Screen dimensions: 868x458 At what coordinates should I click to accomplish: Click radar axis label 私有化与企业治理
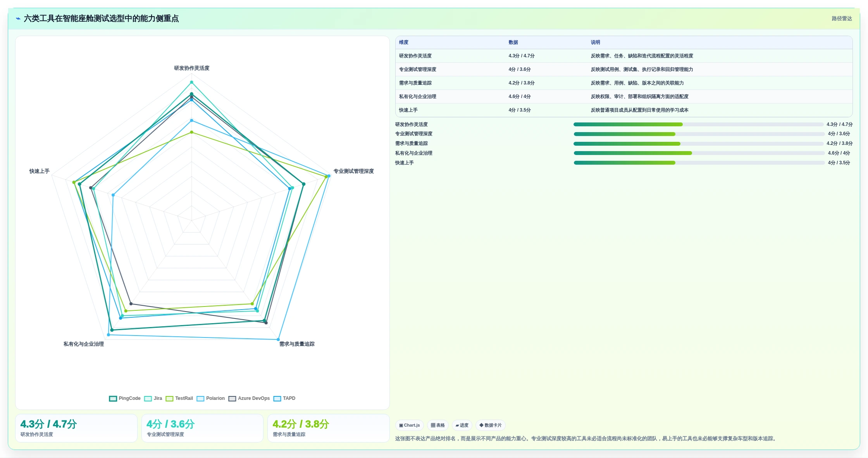(84, 344)
